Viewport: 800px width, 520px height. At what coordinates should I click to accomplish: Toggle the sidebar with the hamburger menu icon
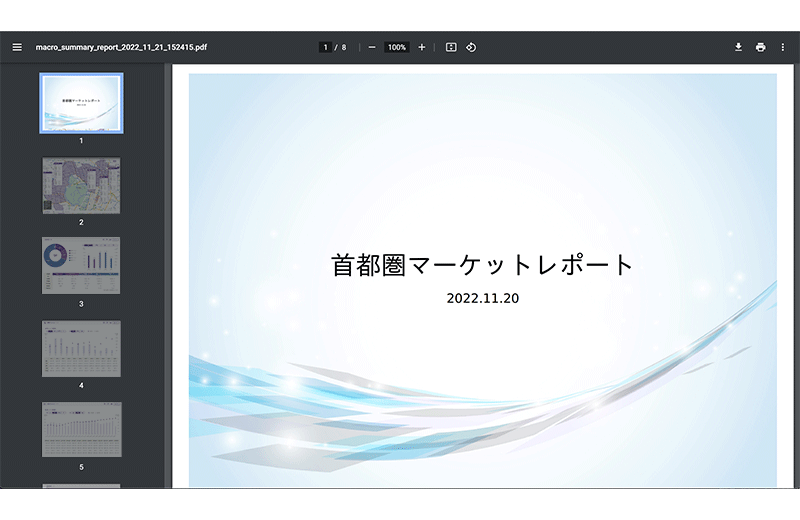coord(17,47)
